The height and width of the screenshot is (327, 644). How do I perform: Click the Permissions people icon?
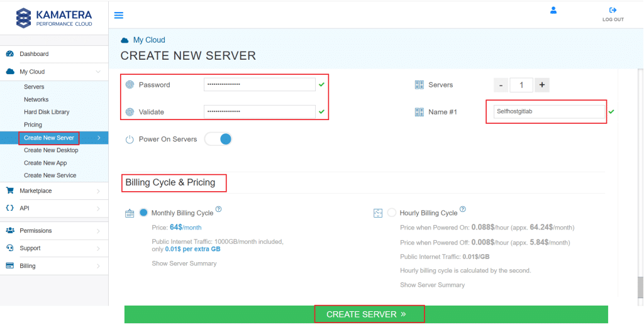10,230
